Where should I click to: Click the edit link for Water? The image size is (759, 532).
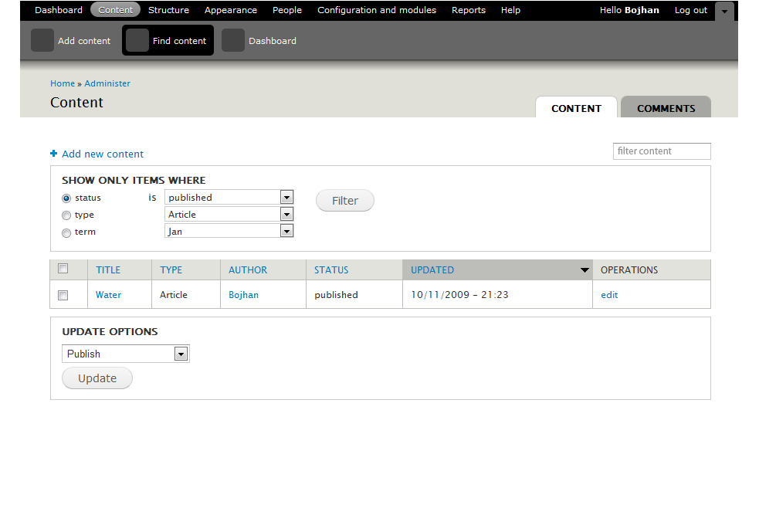click(609, 295)
